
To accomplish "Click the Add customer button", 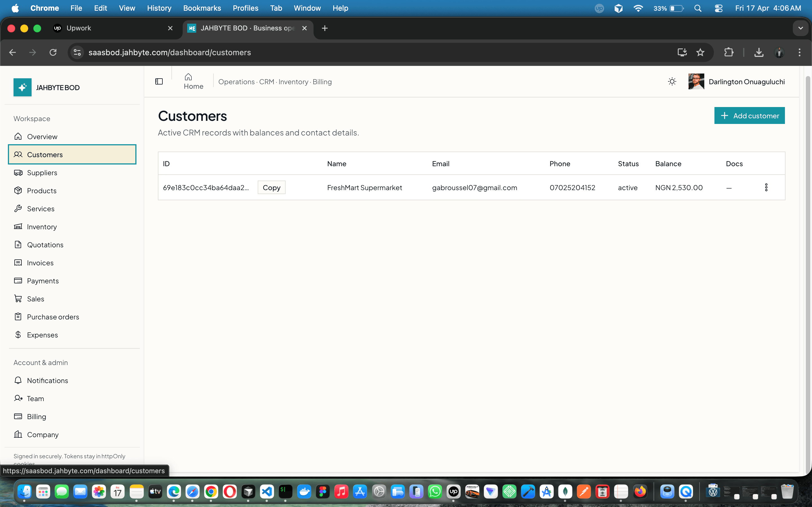I will (x=750, y=115).
